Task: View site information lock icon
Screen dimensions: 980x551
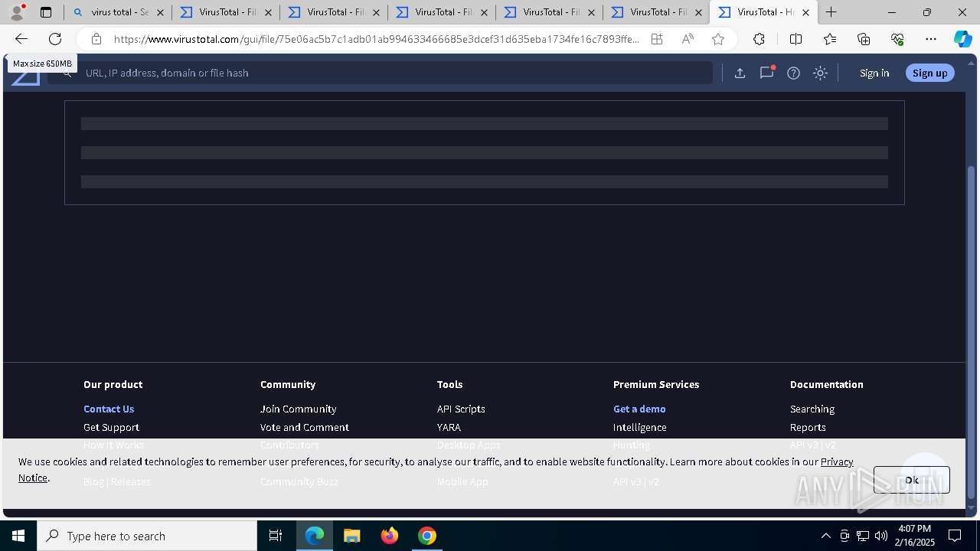Action: [x=96, y=39]
